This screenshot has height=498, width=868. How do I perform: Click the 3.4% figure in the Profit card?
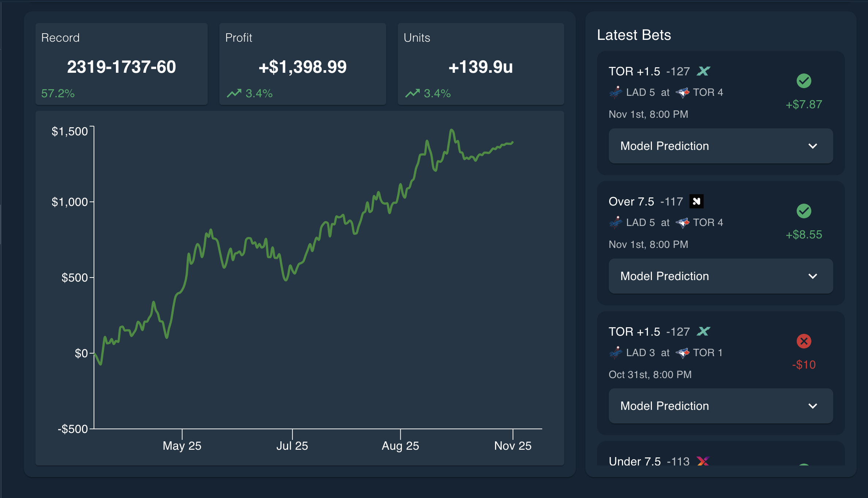pyautogui.click(x=259, y=93)
